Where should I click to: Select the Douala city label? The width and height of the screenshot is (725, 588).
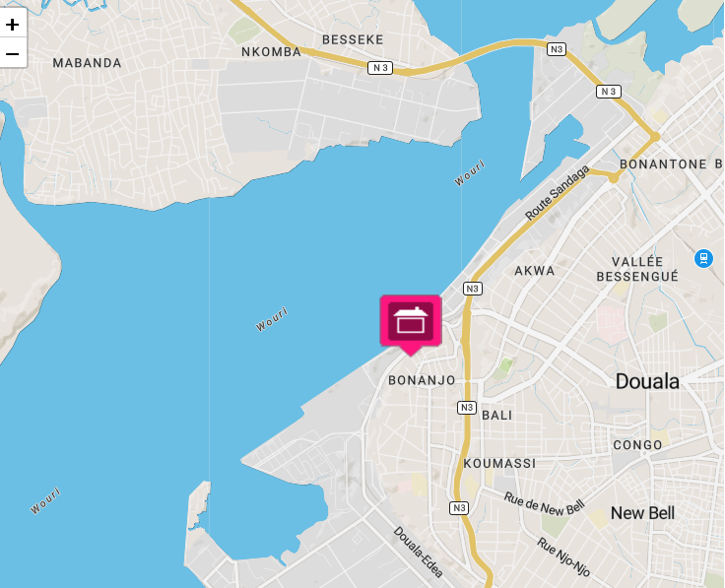[x=647, y=382]
